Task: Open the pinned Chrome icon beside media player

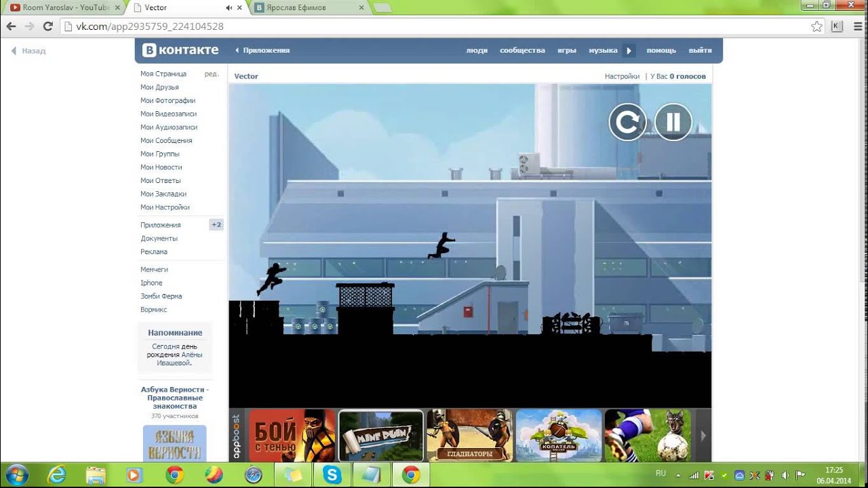Action: 174,474
